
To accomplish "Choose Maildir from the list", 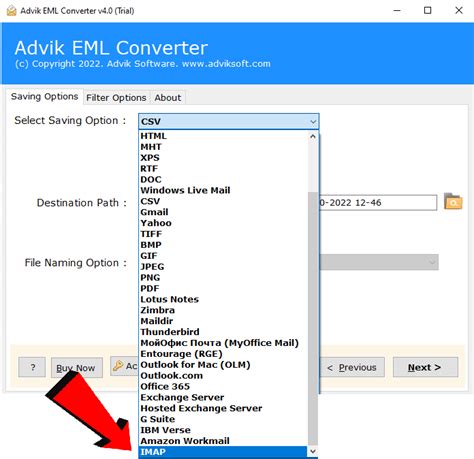I will coord(223,321).
